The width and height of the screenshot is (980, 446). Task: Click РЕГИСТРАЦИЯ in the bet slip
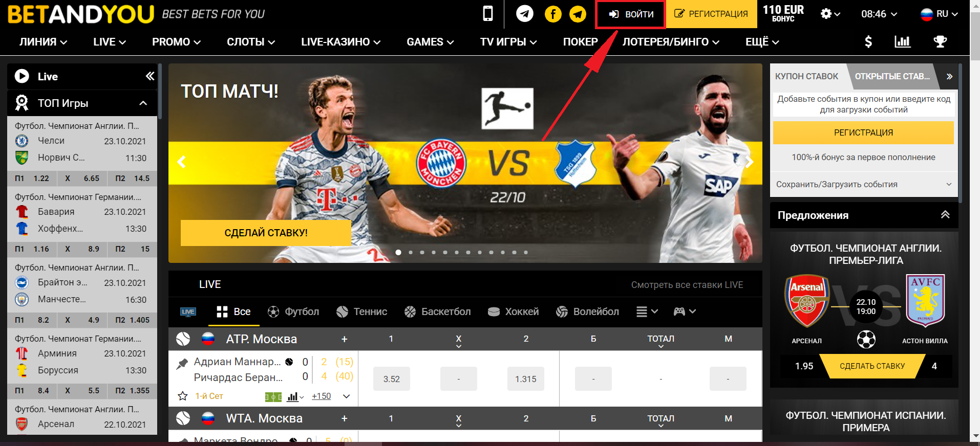[864, 132]
